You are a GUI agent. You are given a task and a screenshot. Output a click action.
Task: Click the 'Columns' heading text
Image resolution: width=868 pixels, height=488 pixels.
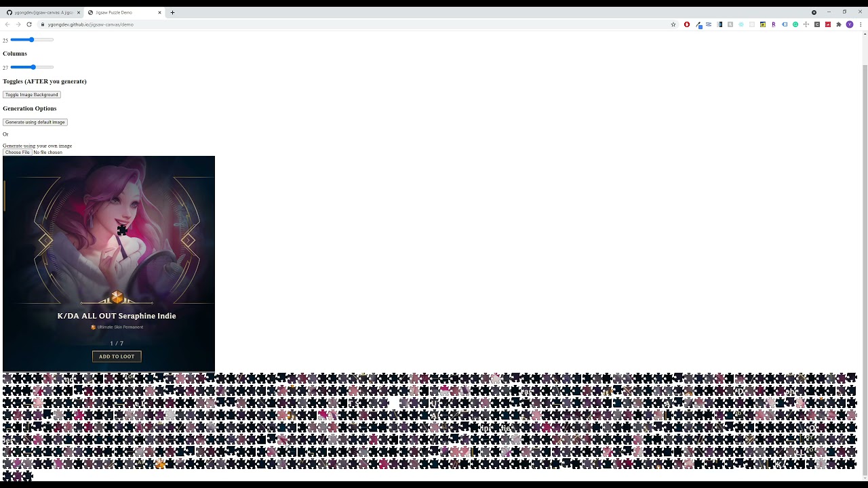pyautogui.click(x=15, y=54)
